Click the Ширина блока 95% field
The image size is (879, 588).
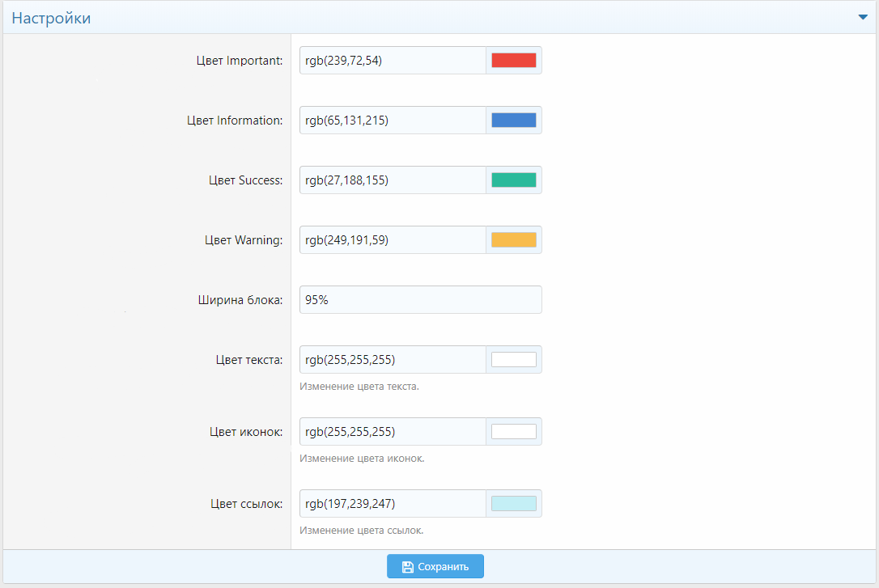420,300
